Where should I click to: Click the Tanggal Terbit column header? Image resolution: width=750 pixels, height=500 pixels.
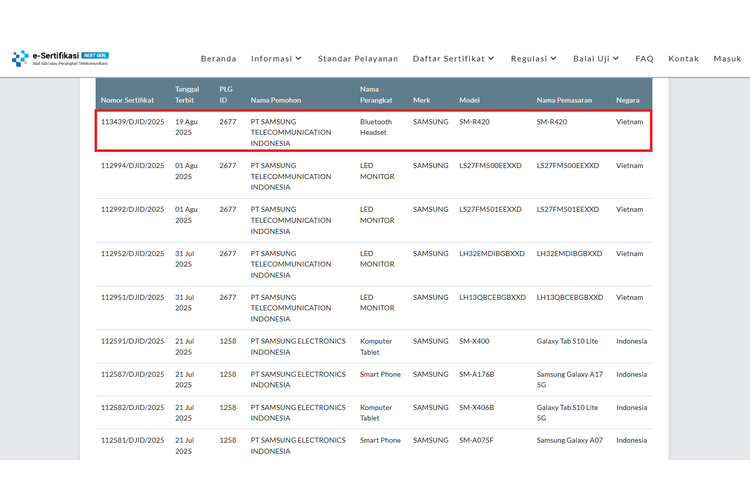(187, 95)
